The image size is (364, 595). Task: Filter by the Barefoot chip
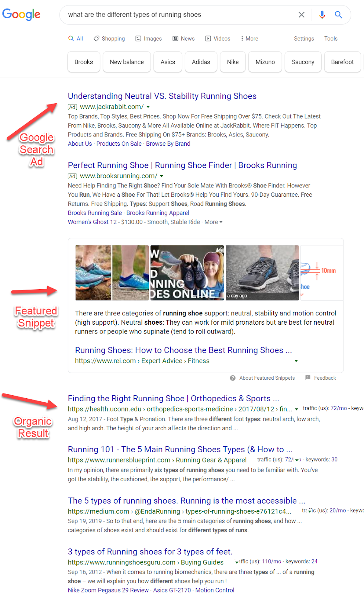click(x=342, y=62)
